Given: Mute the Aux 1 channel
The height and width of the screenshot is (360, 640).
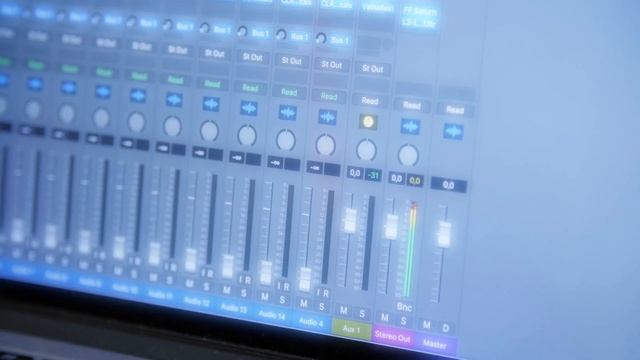Looking at the screenshot, I should [344, 311].
